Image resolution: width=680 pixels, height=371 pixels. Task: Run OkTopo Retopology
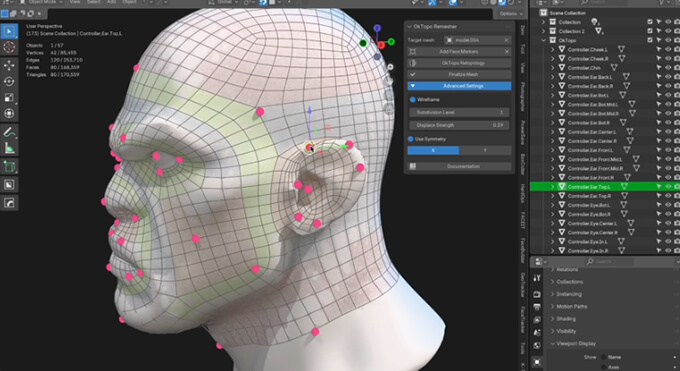click(x=459, y=63)
